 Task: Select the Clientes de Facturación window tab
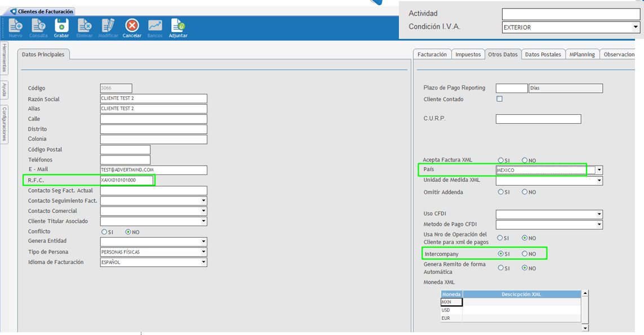coord(42,11)
